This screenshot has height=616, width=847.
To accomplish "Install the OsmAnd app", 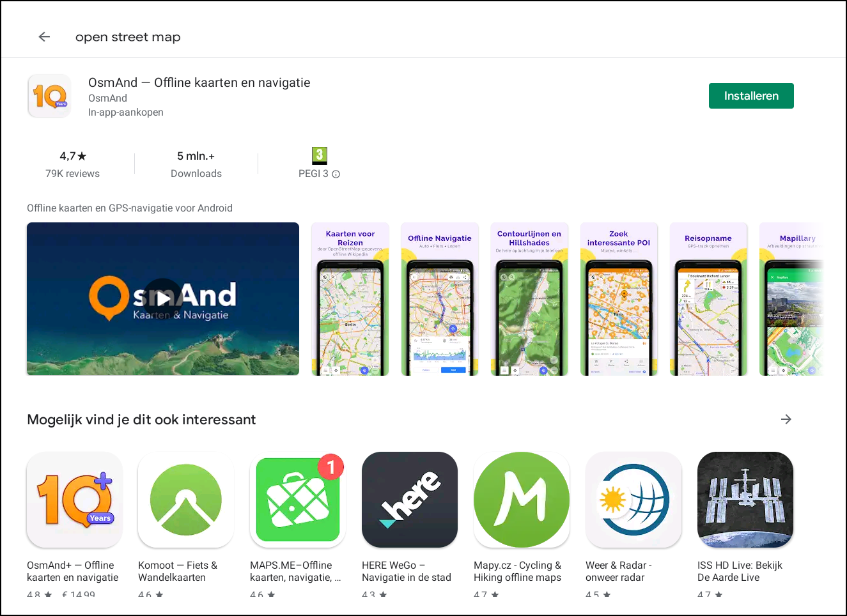I will [751, 96].
